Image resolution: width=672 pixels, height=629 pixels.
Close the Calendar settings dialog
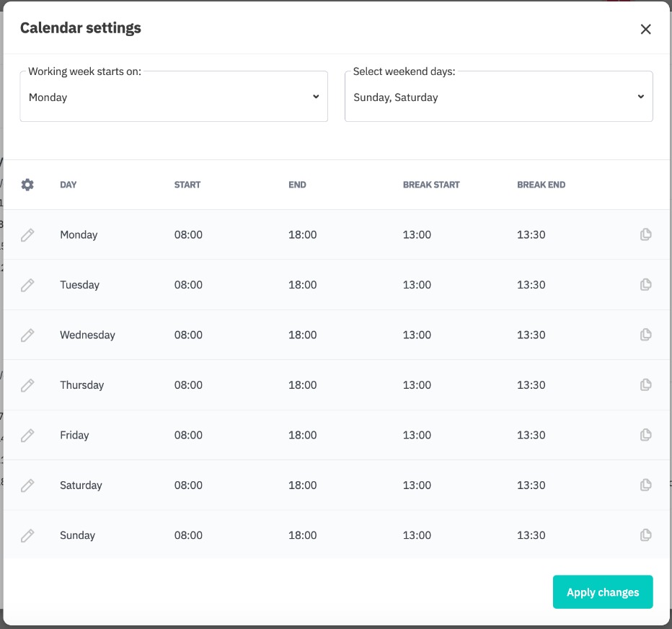point(645,29)
